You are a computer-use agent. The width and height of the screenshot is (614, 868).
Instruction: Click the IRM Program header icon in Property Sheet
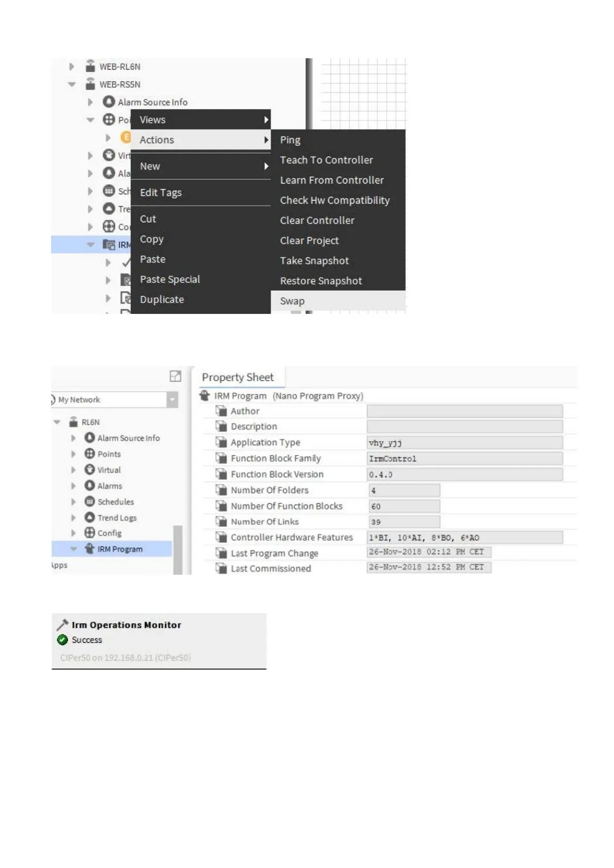pyautogui.click(x=205, y=395)
